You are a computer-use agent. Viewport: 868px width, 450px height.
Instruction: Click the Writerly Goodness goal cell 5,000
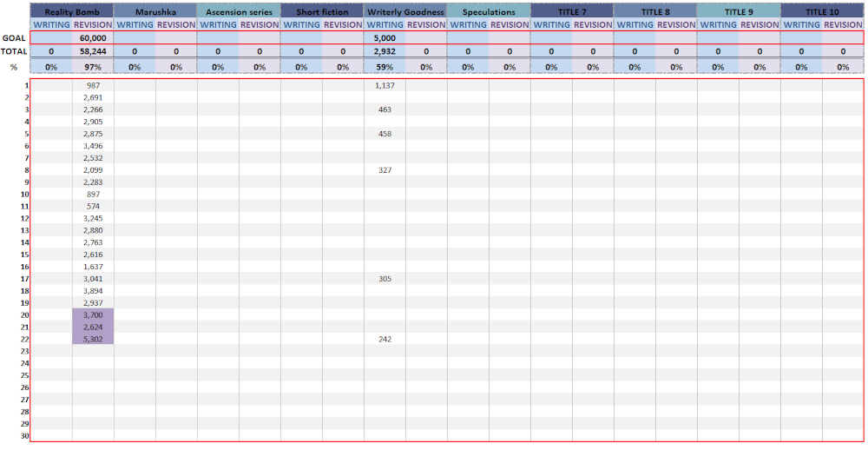point(385,38)
